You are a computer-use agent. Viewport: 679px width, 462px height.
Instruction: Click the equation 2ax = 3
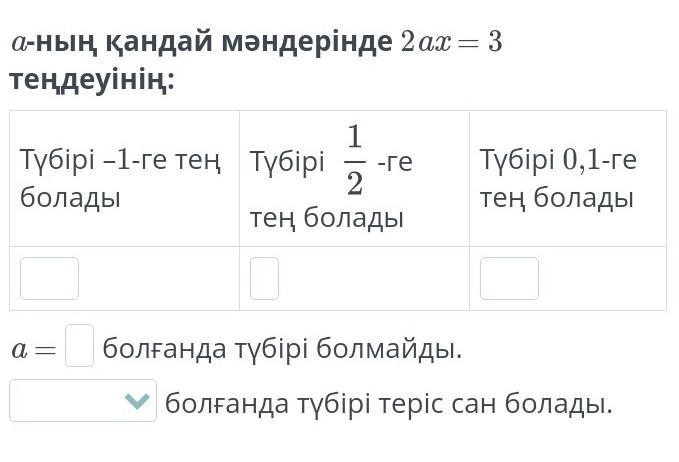click(450, 44)
